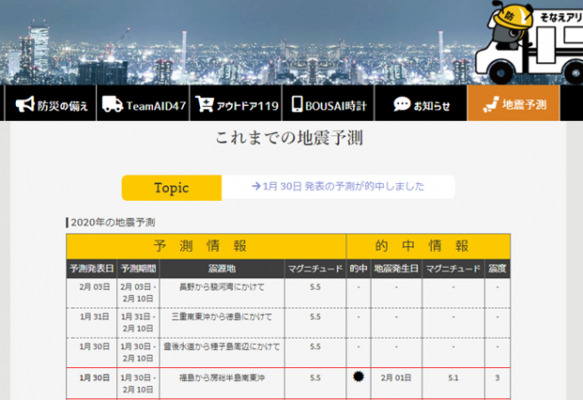
Task: Click the そなえアリ ant mascot truck logo
Action: [529, 41]
